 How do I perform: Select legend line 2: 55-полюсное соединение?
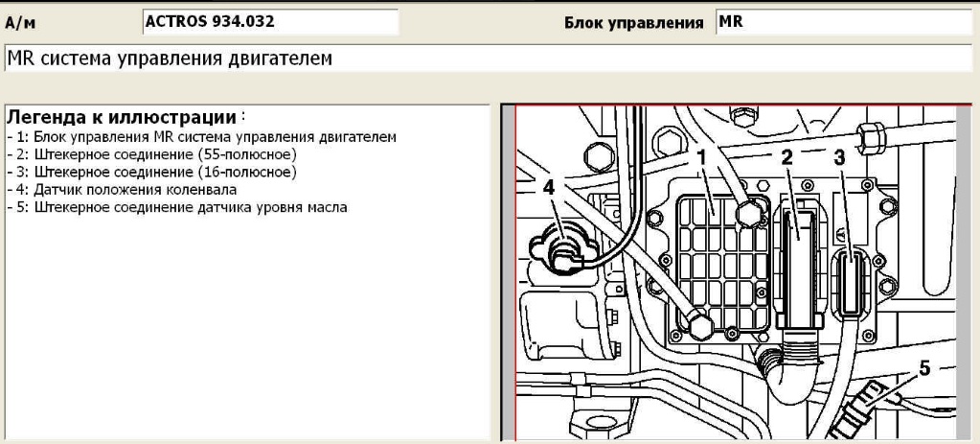[x=152, y=153]
